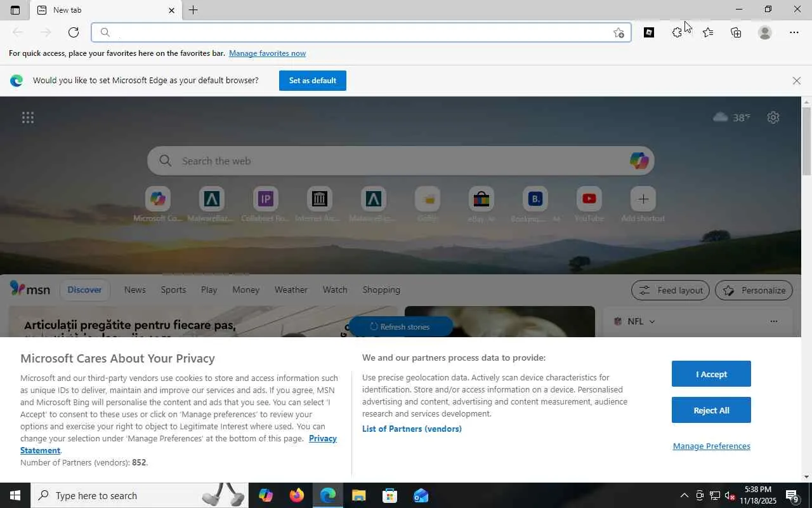The height and width of the screenshot is (508, 812).
Task: Open Microsoft Store from taskbar
Action: click(390, 495)
